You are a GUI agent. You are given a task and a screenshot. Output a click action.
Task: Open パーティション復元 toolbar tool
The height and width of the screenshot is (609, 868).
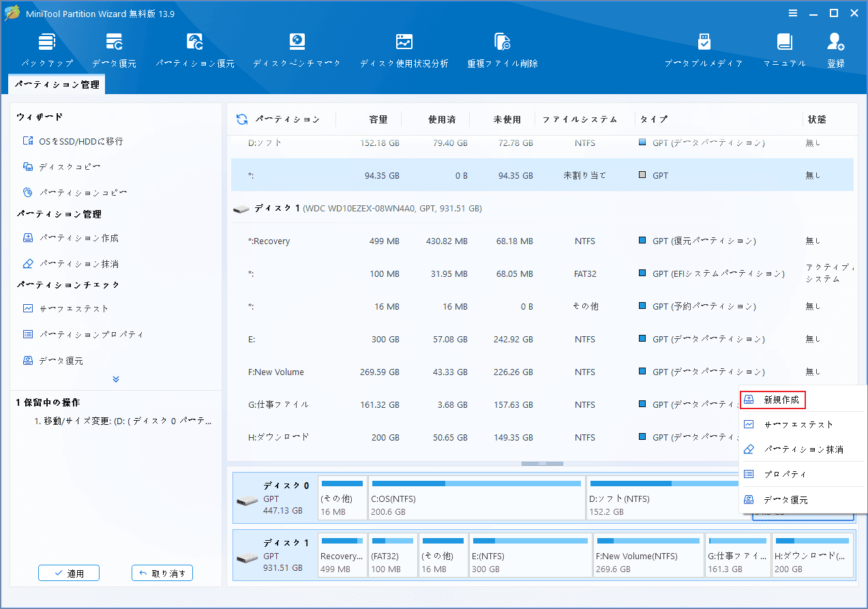click(x=195, y=50)
